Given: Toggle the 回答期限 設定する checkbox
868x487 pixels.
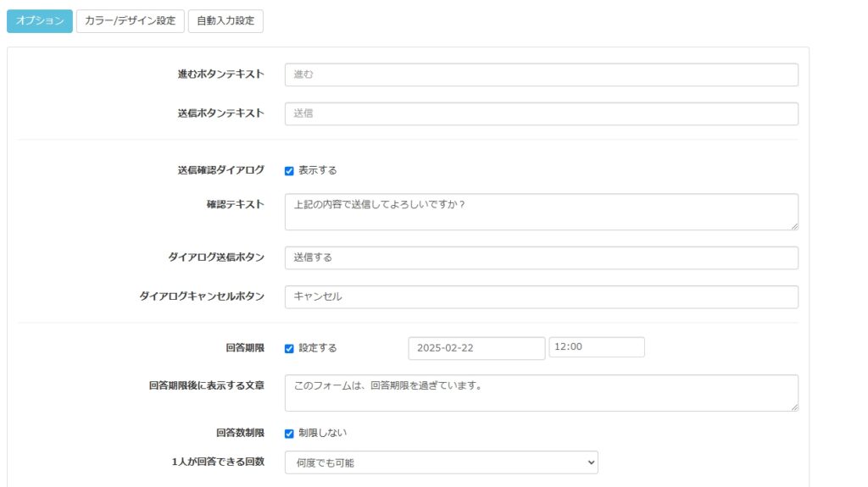Looking at the screenshot, I should [x=289, y=348].
